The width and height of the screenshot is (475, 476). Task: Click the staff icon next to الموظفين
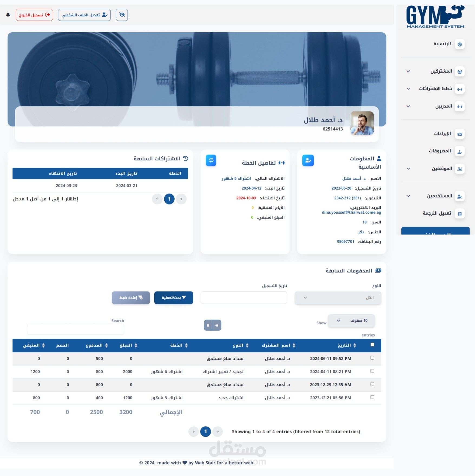460,169
